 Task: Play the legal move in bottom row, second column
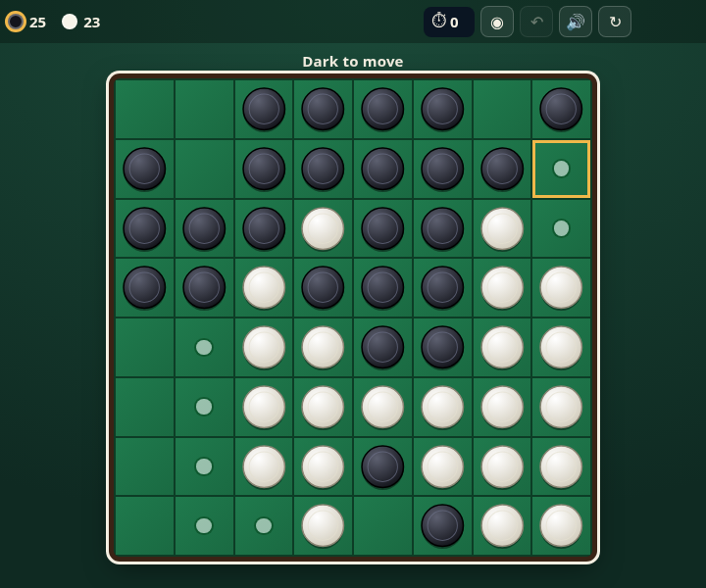pyautogui.click(x=204, y=525)
